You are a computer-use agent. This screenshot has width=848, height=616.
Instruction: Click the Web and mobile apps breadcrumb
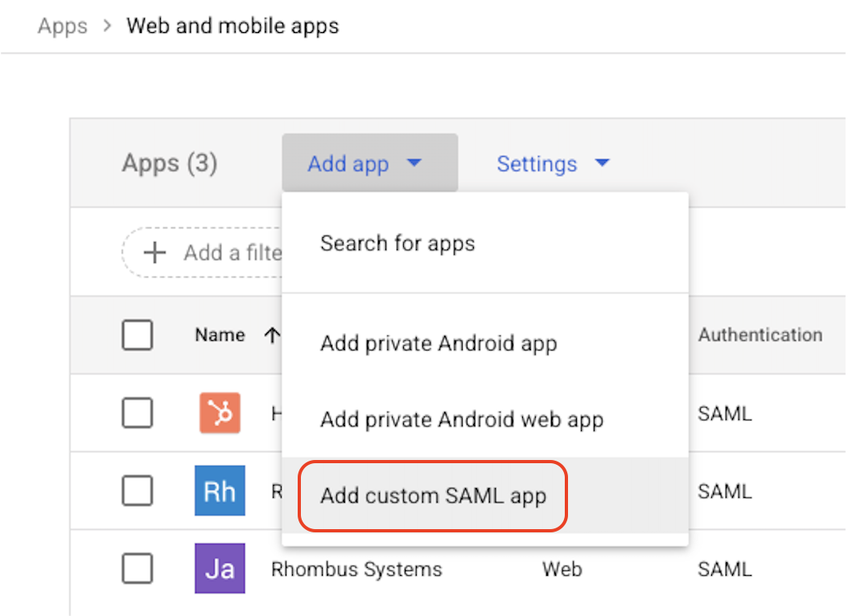233,26
